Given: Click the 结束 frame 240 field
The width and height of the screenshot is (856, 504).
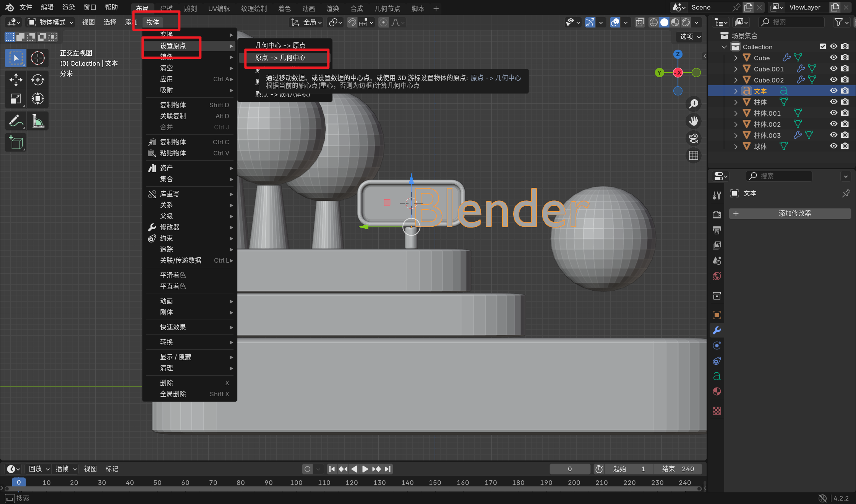Looking at the screenshot, I should (x=678, y=469).
